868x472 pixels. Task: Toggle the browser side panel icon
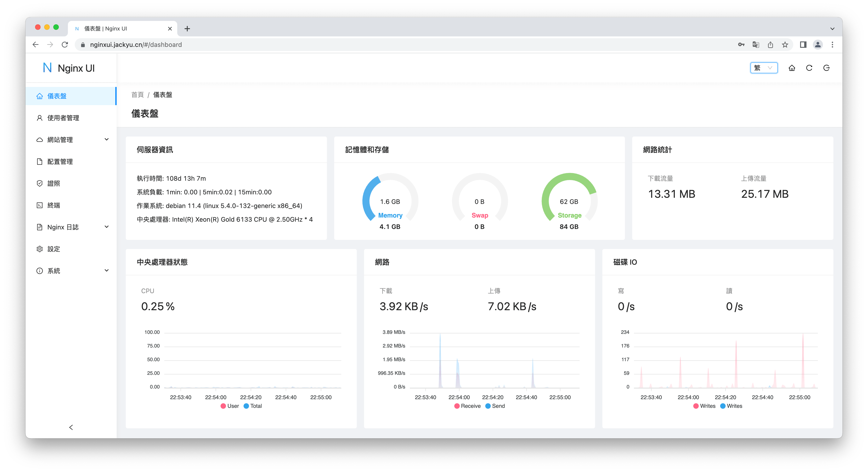[x=803, y=45]
